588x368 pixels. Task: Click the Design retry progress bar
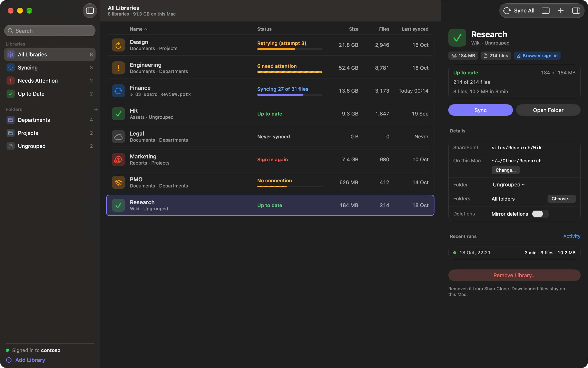[x=290, y=49]
